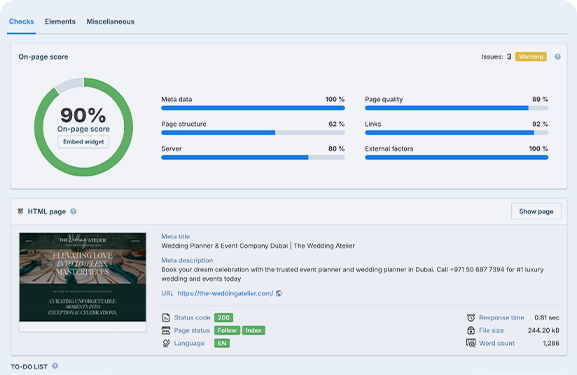This screenshot has height=375, width=577.
Task: Click the Language label
Action: [x=189, y=343]
